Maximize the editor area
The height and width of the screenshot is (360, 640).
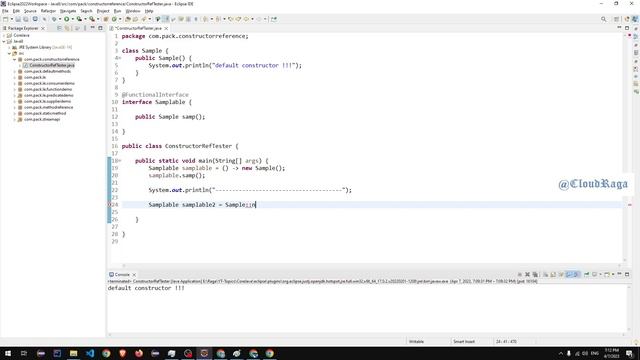[x=627, y=28]
